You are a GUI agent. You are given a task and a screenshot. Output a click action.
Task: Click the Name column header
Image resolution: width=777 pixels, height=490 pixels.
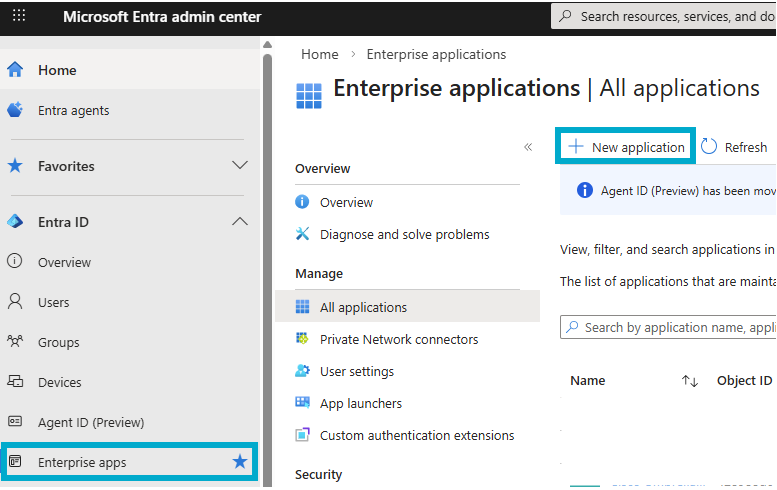pos(587,381)
